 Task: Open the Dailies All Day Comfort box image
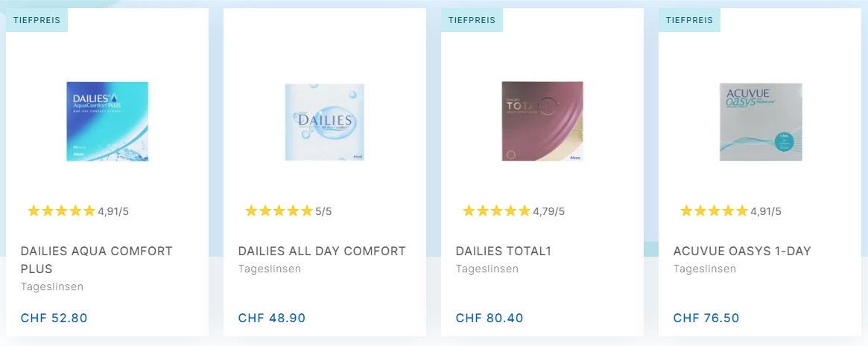point(324,122)
